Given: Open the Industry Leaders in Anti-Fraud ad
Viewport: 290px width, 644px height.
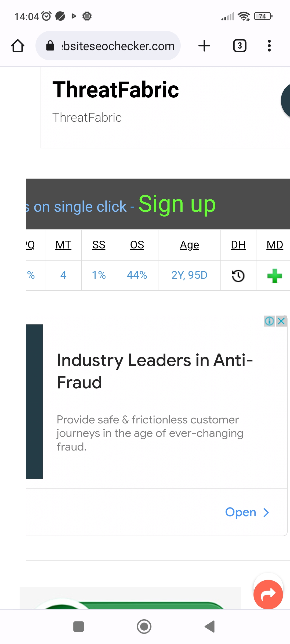Looking at the screenshot, I should [155, 371].
